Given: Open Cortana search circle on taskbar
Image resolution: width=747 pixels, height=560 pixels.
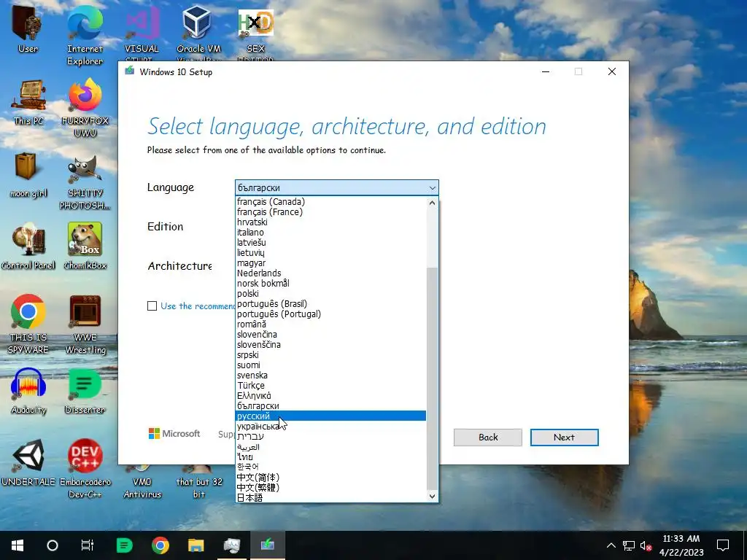Looking at the screenshot, I should 53,545.
